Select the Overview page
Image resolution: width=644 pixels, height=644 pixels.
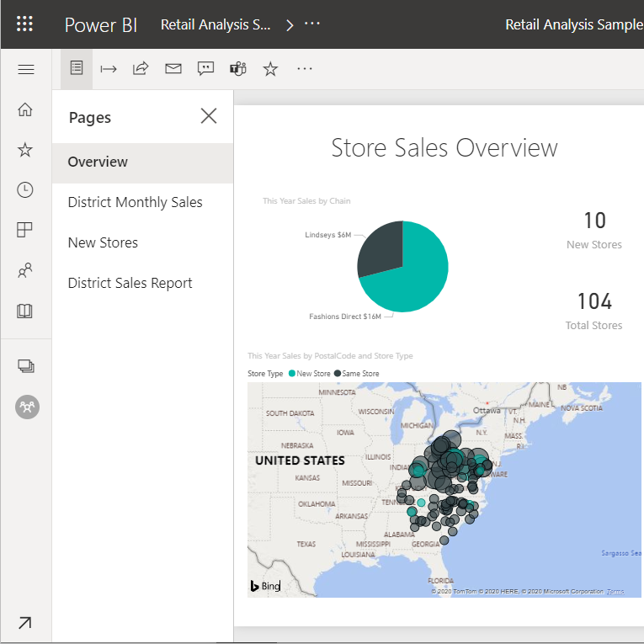click(x=142, y=162)
